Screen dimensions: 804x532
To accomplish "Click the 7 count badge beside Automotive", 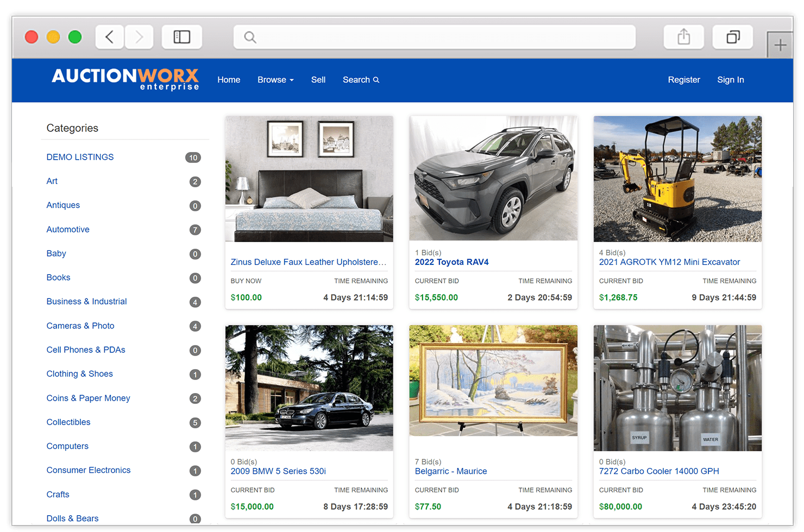I will (x=195, y=230).
